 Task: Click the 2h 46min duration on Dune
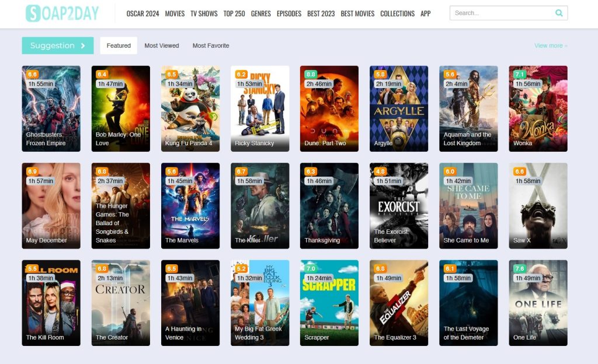pyautogui.click(x=319, y=84)
